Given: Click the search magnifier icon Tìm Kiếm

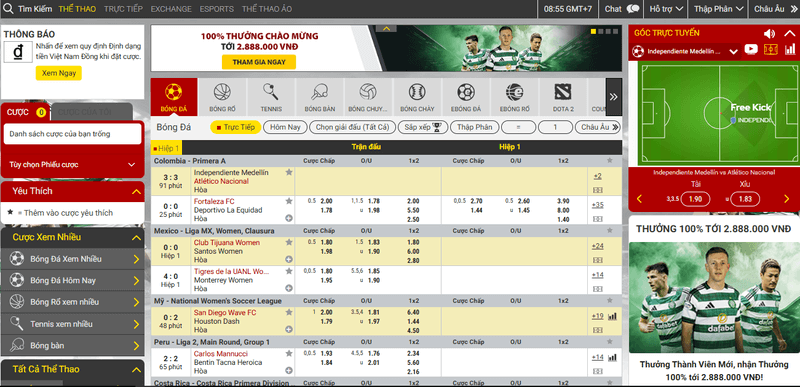Looking at the screenshot, I should point(8,9).
